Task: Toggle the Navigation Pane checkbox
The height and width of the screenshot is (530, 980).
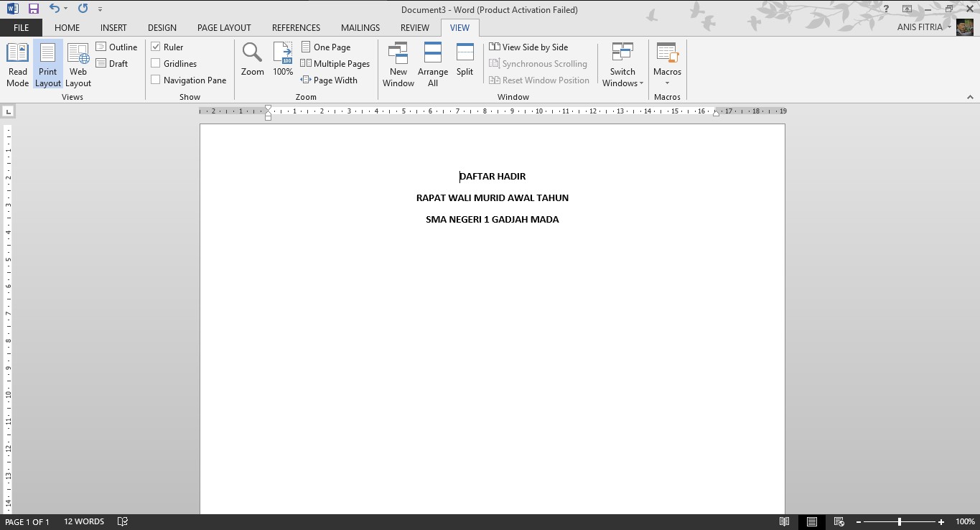Action: (x=156, y=80)
